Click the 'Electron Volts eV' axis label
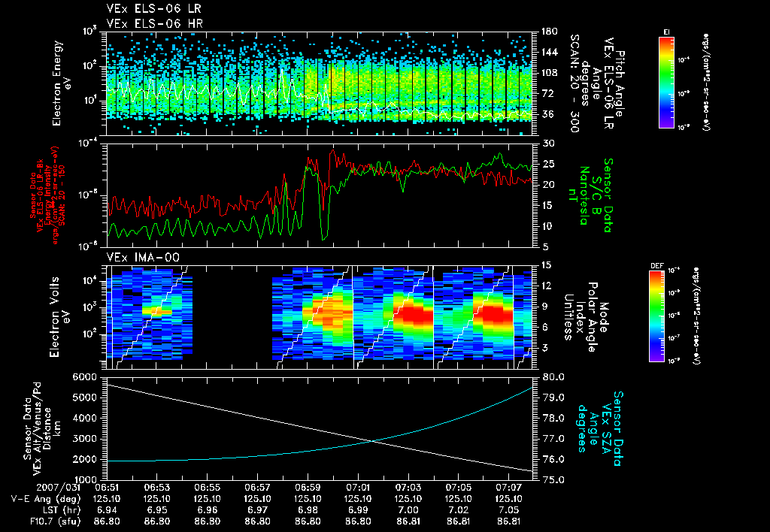This screenshot has width=770, height=532. pos(59,317)
